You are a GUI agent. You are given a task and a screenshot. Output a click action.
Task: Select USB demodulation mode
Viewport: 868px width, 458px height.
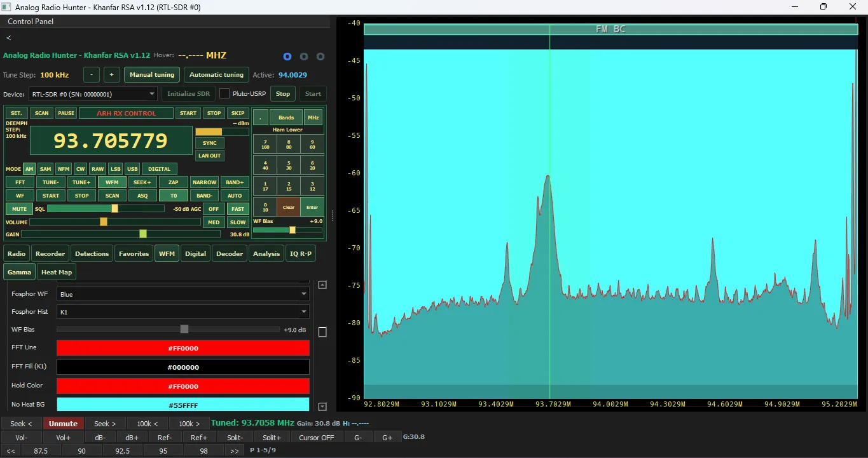[x=132, y=169]
